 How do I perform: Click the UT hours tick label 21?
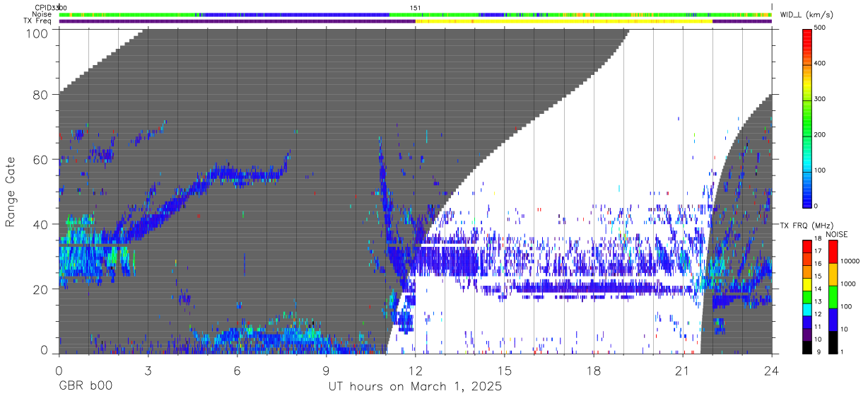tap(683, 370)
